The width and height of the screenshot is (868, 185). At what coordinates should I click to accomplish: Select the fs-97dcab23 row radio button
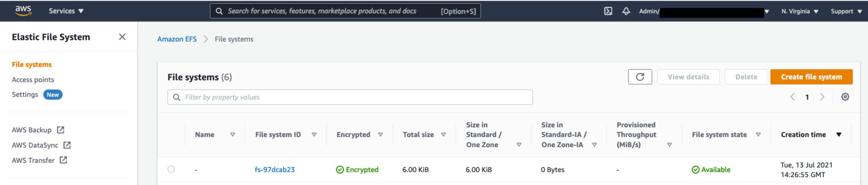171,169
